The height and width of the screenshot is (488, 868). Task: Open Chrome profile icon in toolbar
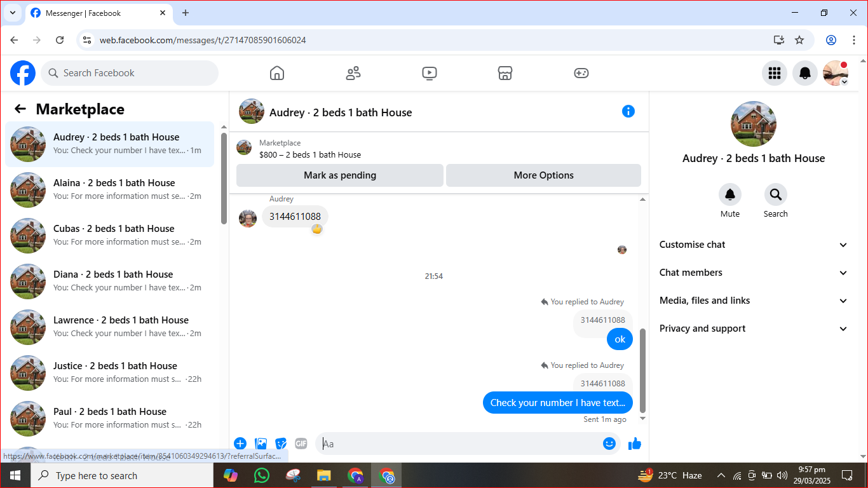coord(831,40)
